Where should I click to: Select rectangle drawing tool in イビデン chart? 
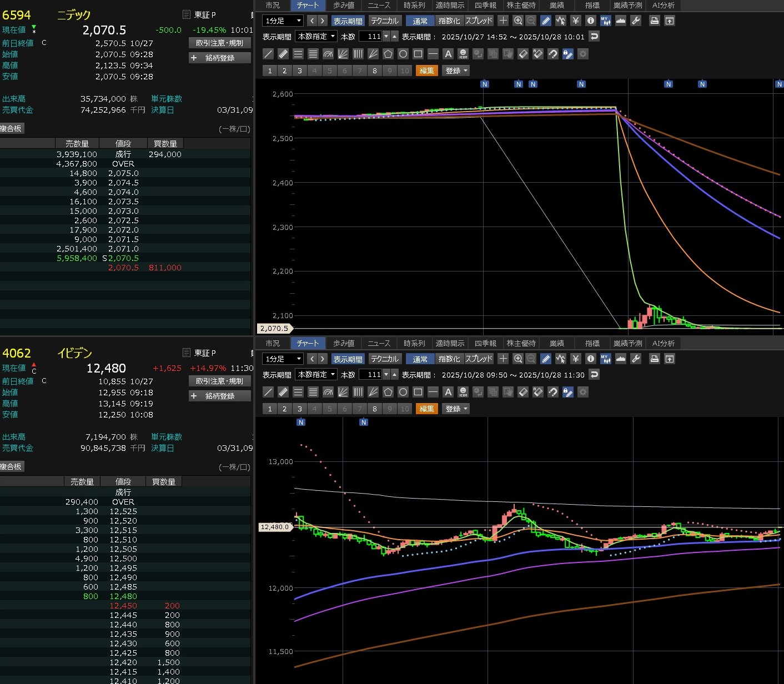pyautogui.click(x=418, y=392)
